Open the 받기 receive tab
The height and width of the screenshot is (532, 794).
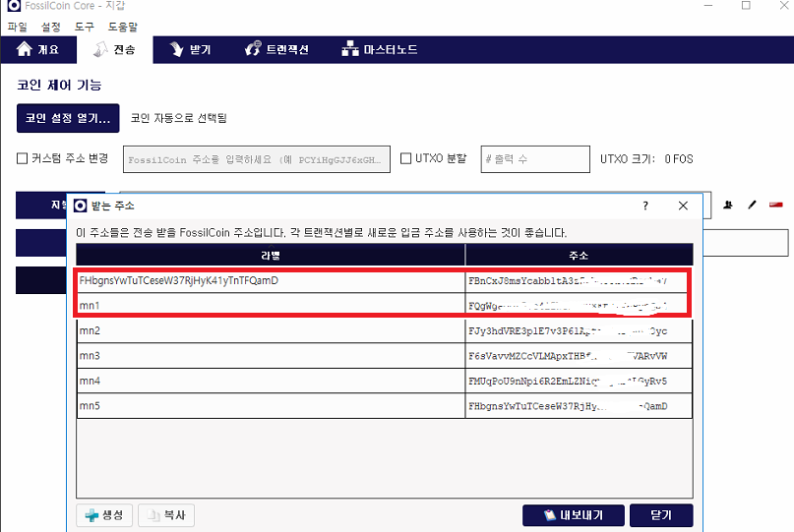(x=191, y=49)
